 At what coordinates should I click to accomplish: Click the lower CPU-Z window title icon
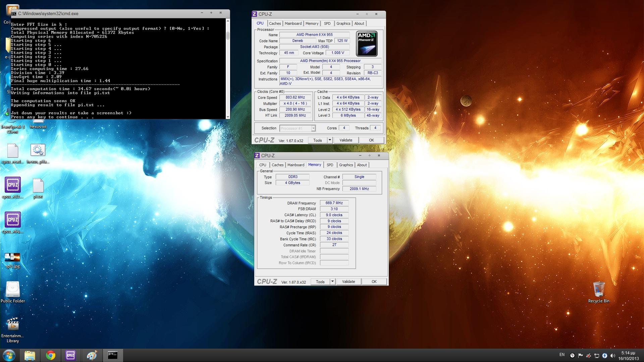click(x=257, y=156)
